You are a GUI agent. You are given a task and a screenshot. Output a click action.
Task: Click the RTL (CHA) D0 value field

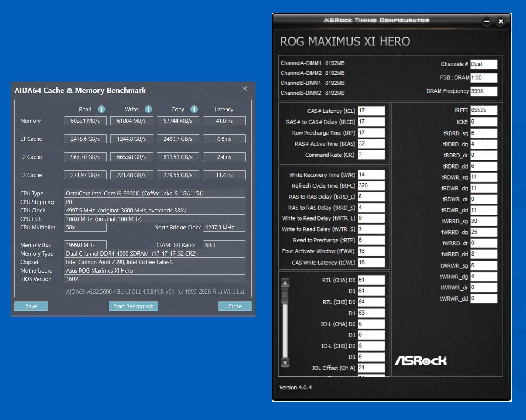pos(371,280)
